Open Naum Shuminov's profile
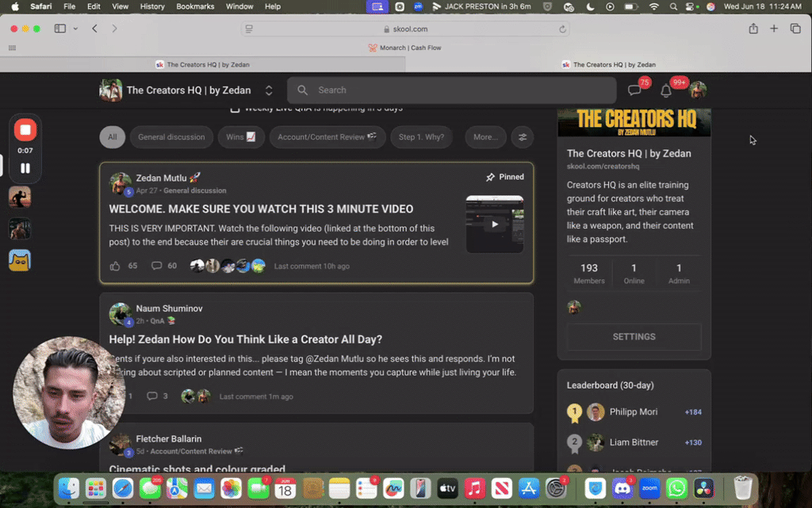 point(169,309)
